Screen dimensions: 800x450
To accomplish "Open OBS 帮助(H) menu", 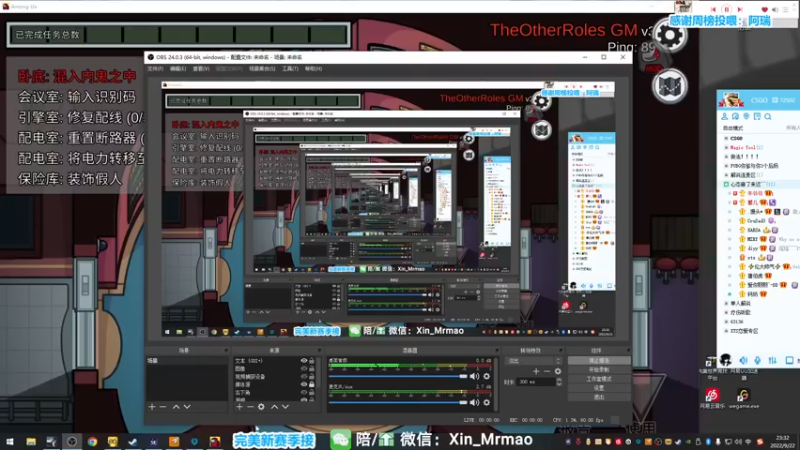I will pyautogui.click(x=313, y=69).
